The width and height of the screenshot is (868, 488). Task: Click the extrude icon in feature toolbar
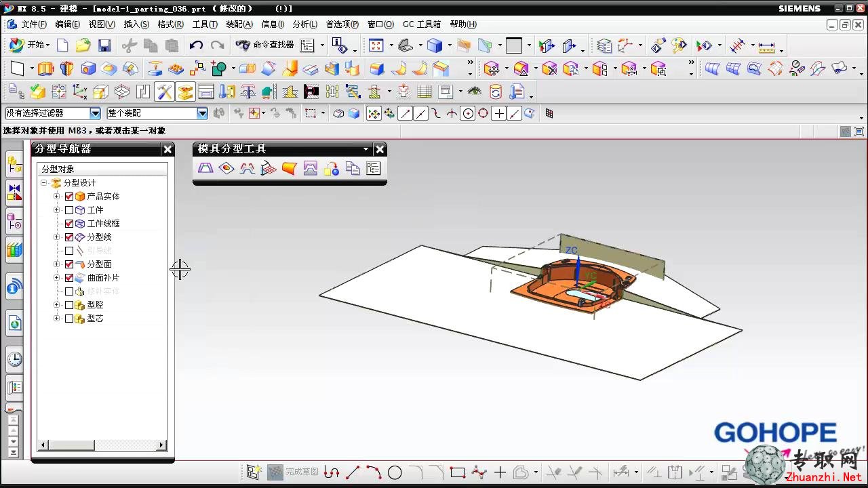click(45, 68)
